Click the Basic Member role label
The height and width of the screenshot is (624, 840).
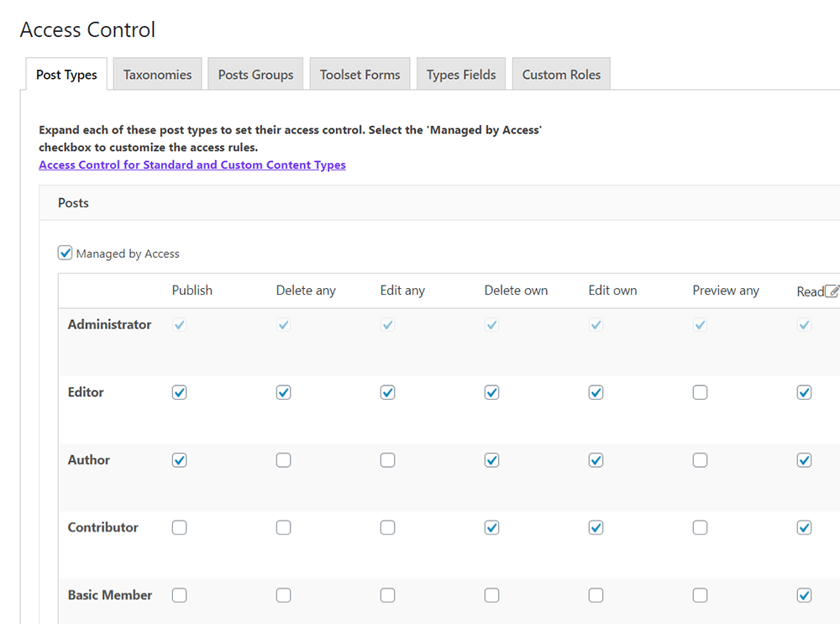(x=110, y=595)
